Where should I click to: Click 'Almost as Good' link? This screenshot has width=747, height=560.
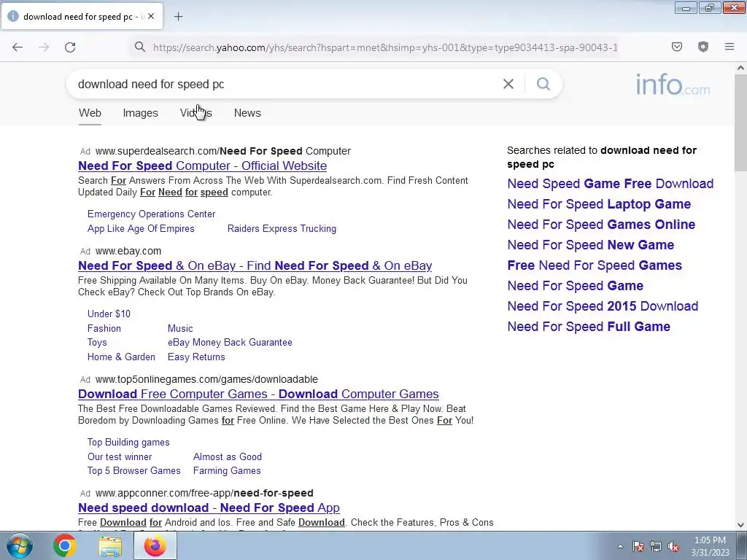point(228,456)
